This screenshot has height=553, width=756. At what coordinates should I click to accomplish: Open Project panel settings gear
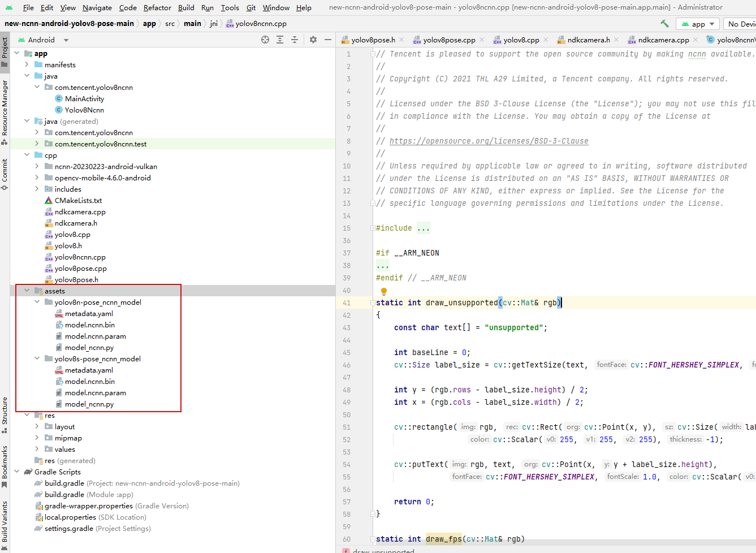[313, 40]
